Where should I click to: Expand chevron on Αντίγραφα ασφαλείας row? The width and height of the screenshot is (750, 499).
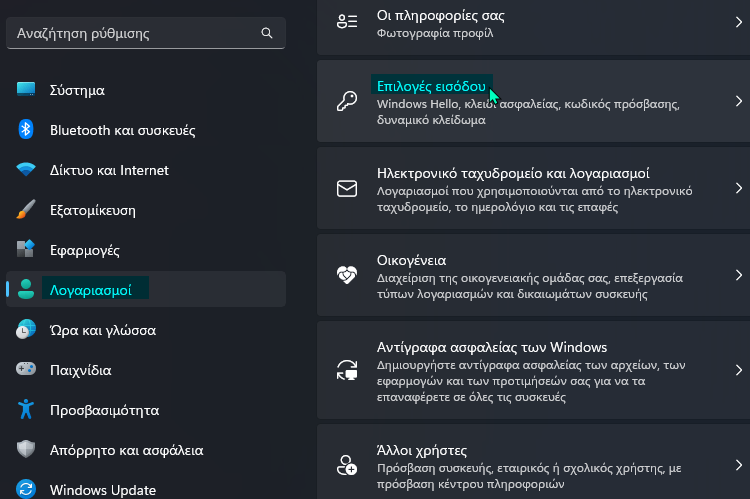tap(739, 370)
